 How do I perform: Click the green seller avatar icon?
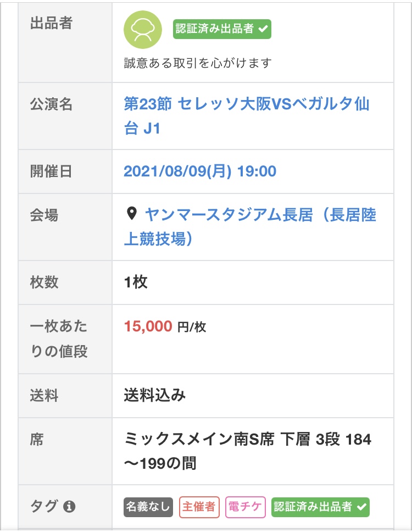(x=143, y=30)
